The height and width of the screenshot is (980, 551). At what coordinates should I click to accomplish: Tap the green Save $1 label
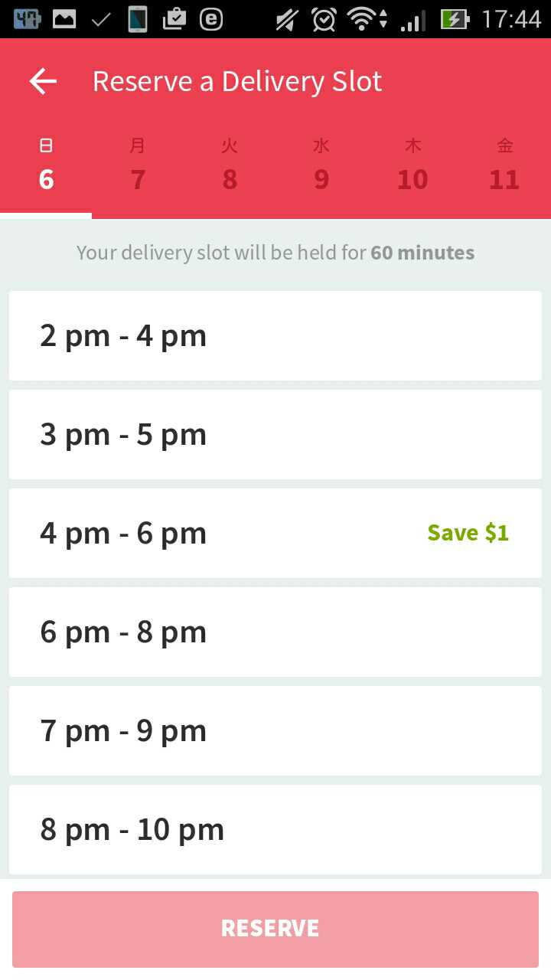[468, 533]
